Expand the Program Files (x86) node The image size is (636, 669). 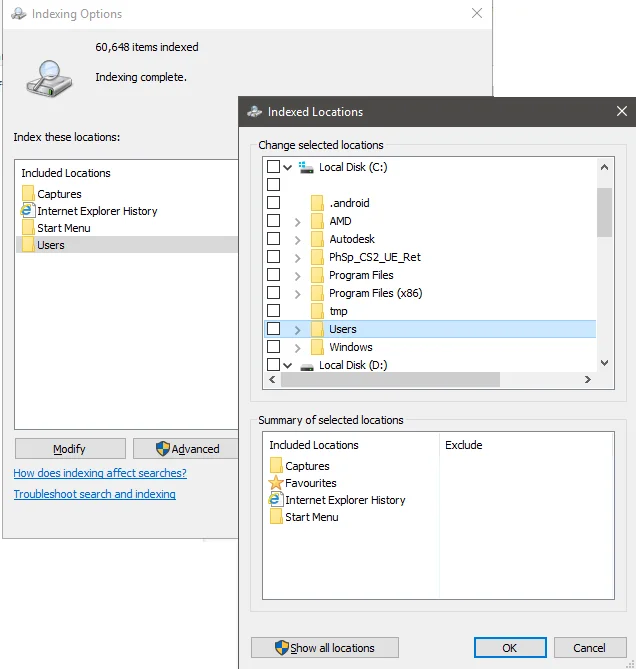[297, 294]
